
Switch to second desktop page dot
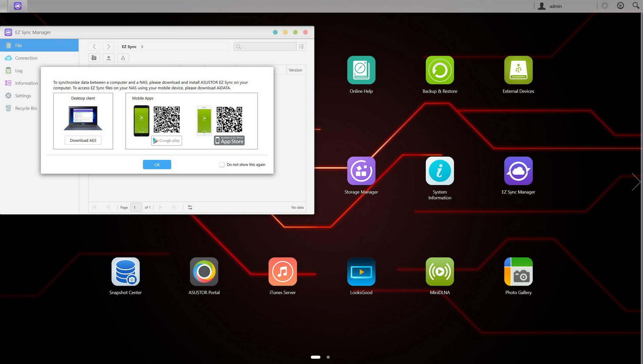[328, 357]
